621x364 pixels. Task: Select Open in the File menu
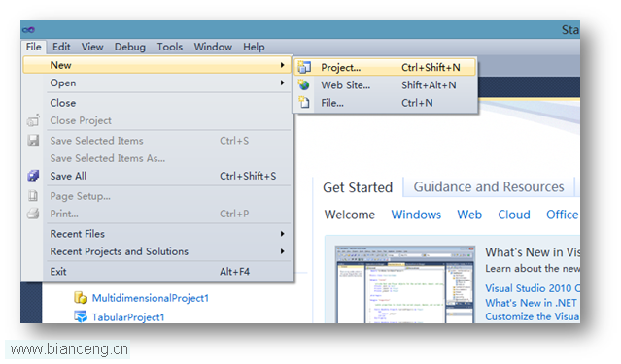(157, 83)
